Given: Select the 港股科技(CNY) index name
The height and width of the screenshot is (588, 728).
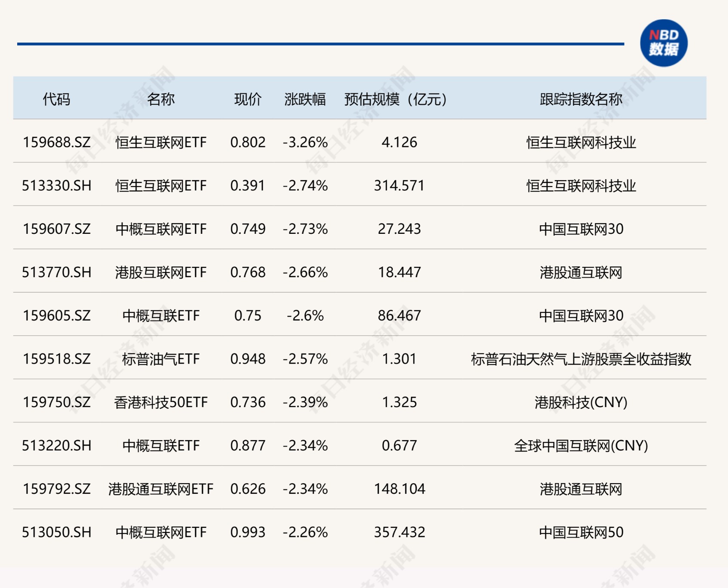Looking at the screenshot, I should (x=579, y=402).
